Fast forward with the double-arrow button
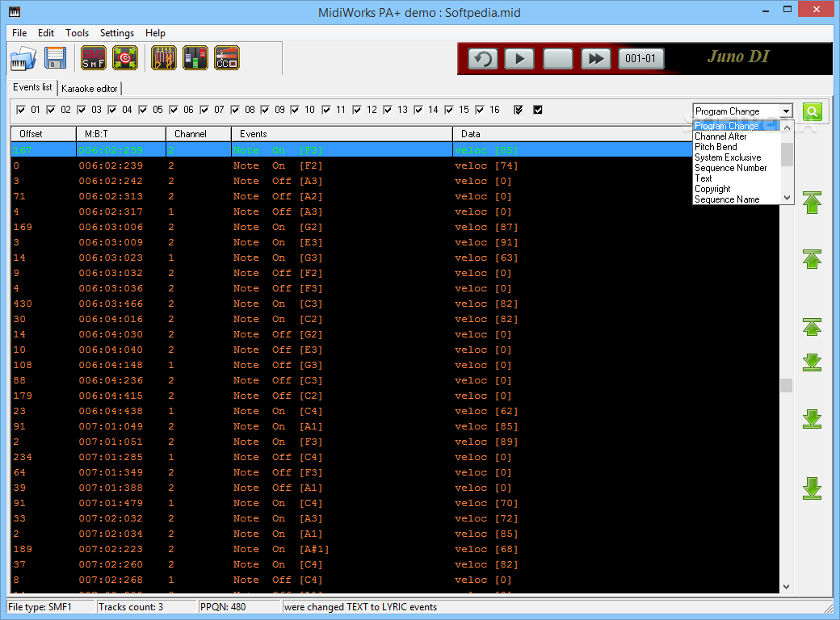This screenshot has height=620, width=840. coord(596,58)
